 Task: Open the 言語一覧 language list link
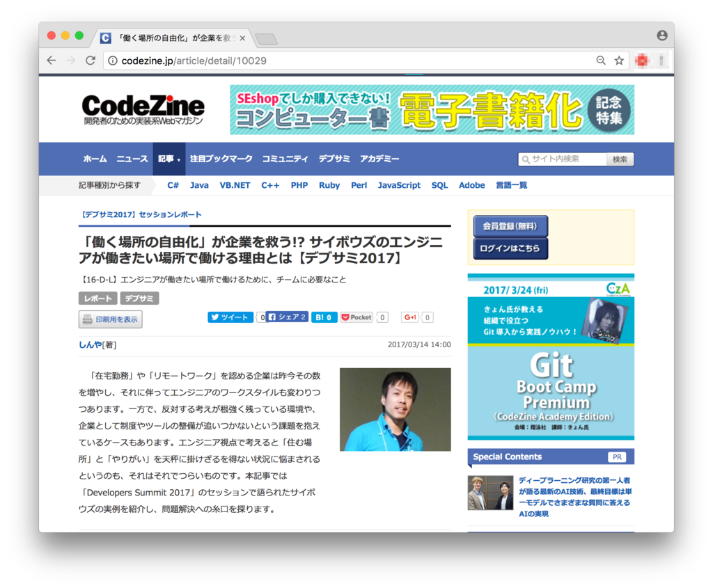(x=511, y=185)
